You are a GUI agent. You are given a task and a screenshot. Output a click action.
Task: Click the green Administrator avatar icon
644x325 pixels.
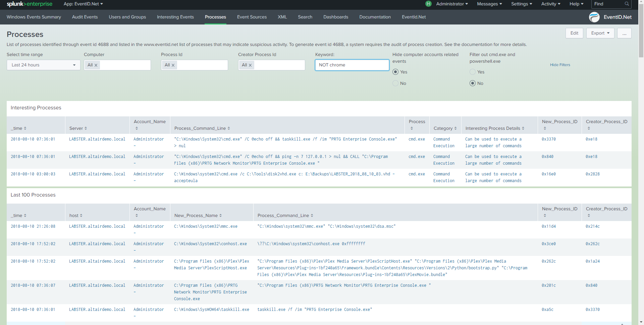point(428,4)
